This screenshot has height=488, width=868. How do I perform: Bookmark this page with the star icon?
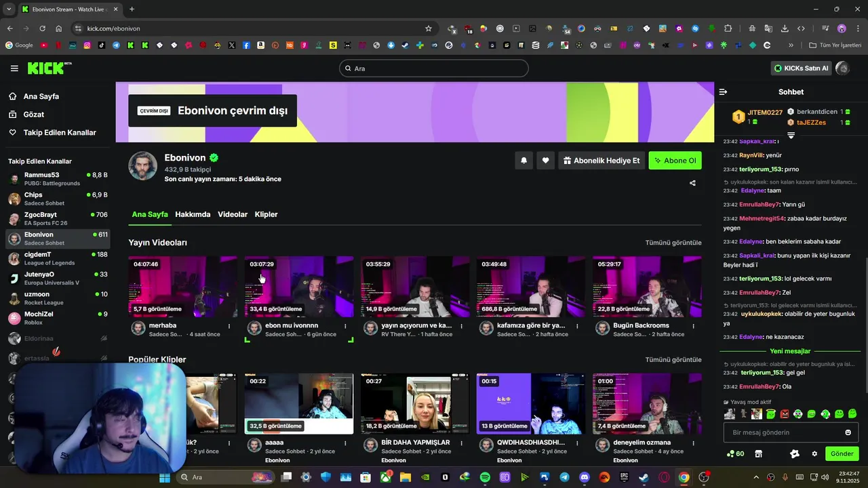pyautogui.click(x=428, y=28)
